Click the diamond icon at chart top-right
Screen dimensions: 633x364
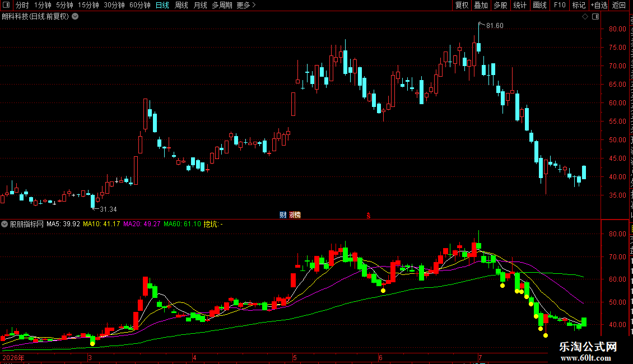(585, 17)
